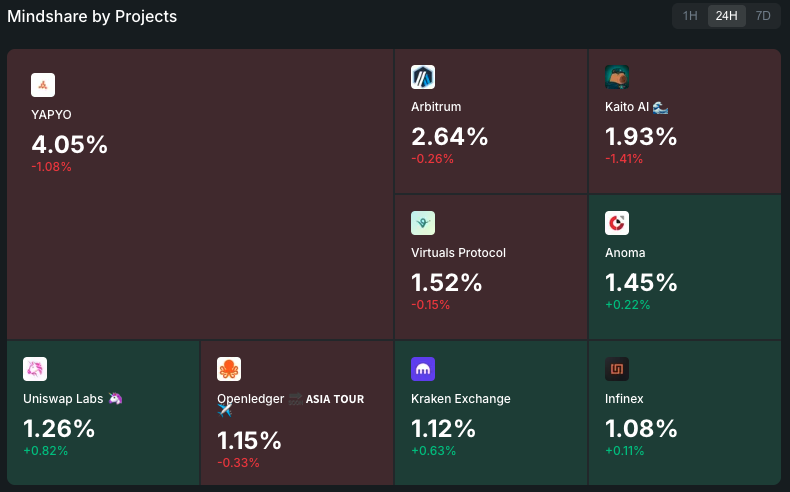Click the Kaito AI logo icon
This screenshot has height=492, width=790.
617,77
